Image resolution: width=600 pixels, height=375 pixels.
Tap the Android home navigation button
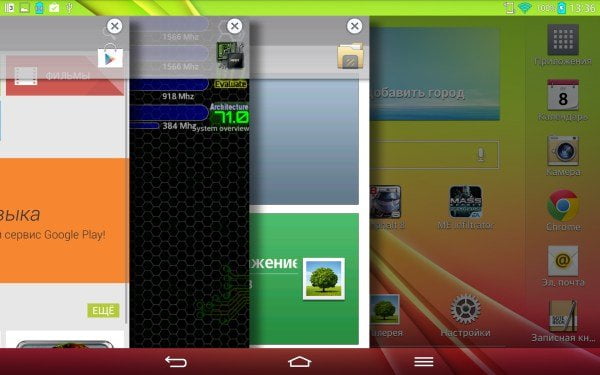point(300,362)
